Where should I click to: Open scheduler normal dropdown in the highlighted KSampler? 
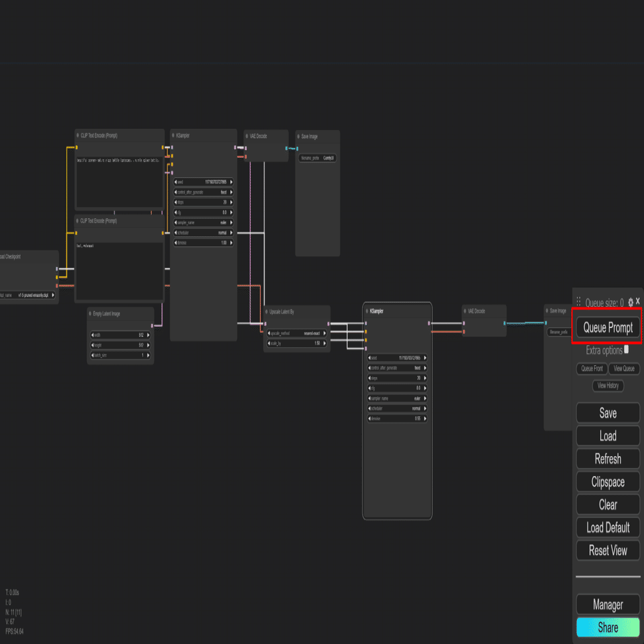tap(397, 409)
